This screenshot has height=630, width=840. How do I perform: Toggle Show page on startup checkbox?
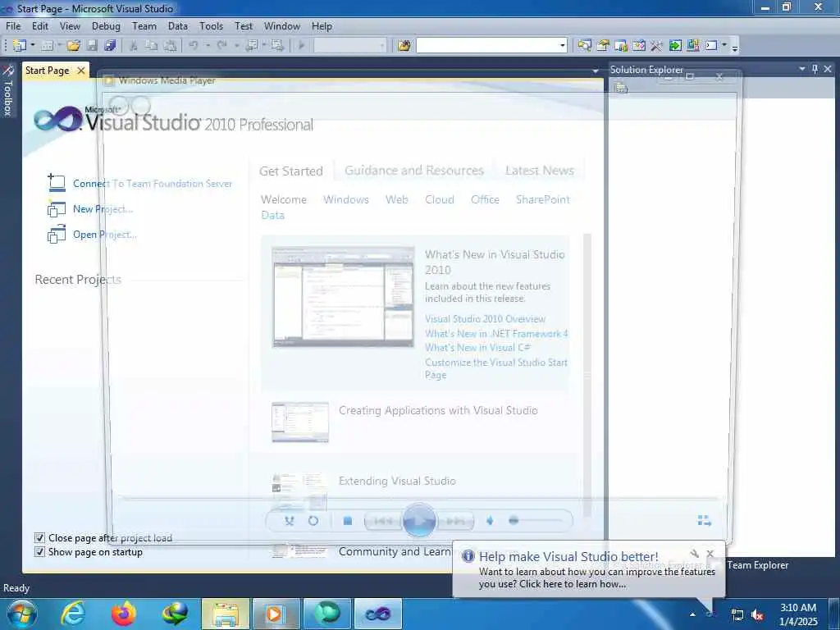click(39, 551)
